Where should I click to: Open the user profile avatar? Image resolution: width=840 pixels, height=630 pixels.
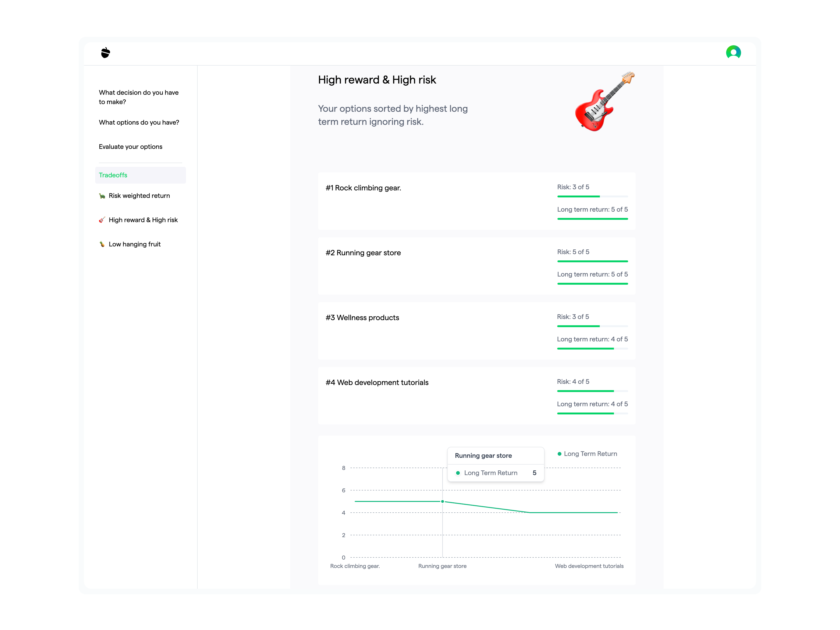click(733, 52)
